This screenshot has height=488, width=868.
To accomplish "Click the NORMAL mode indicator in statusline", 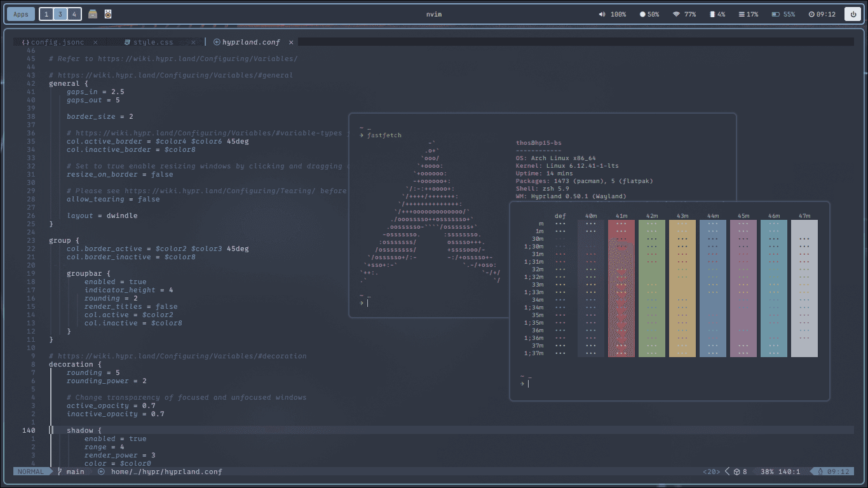I will [31, 471].
